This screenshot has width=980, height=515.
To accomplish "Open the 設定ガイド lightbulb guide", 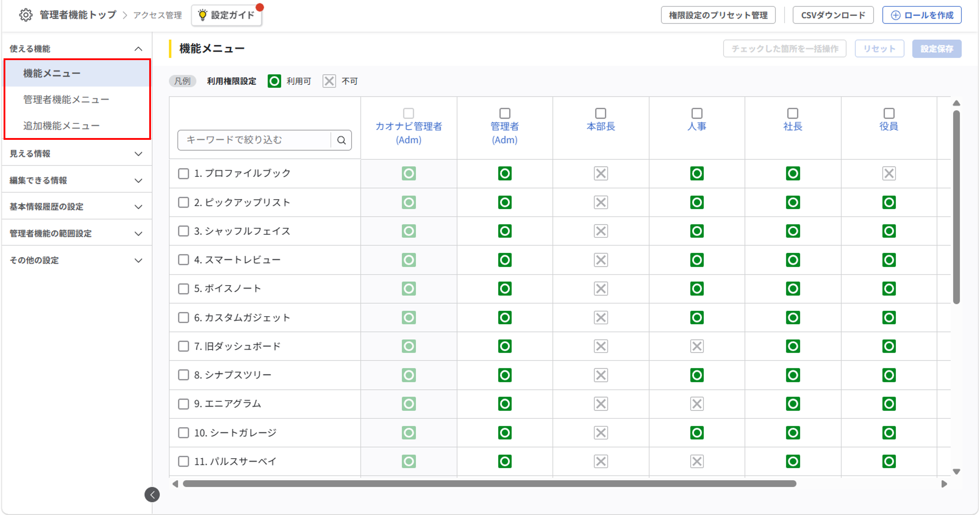I will pyautogui.click(x=227, y=15).
